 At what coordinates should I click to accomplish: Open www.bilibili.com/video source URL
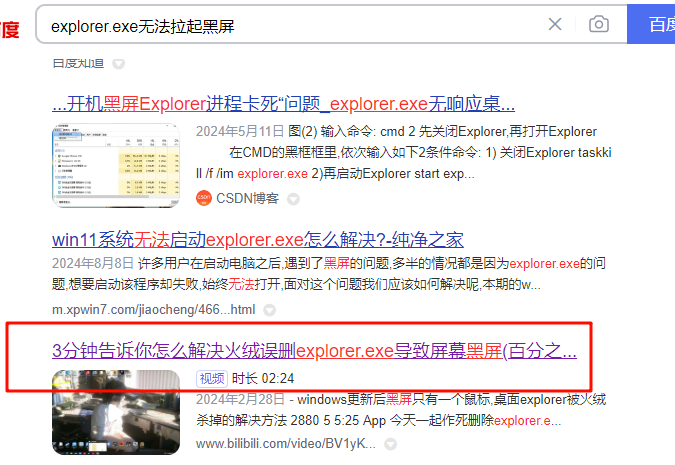[286, 444]
